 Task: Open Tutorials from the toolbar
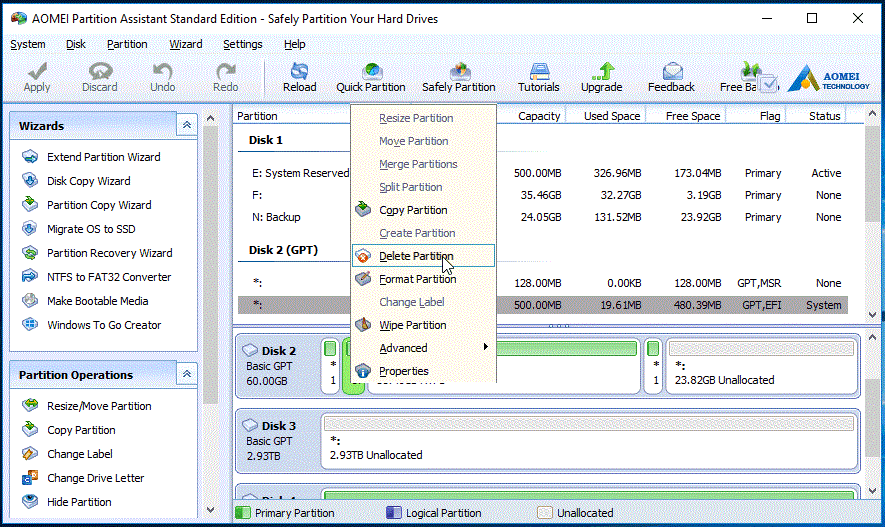tap(538, 77)
